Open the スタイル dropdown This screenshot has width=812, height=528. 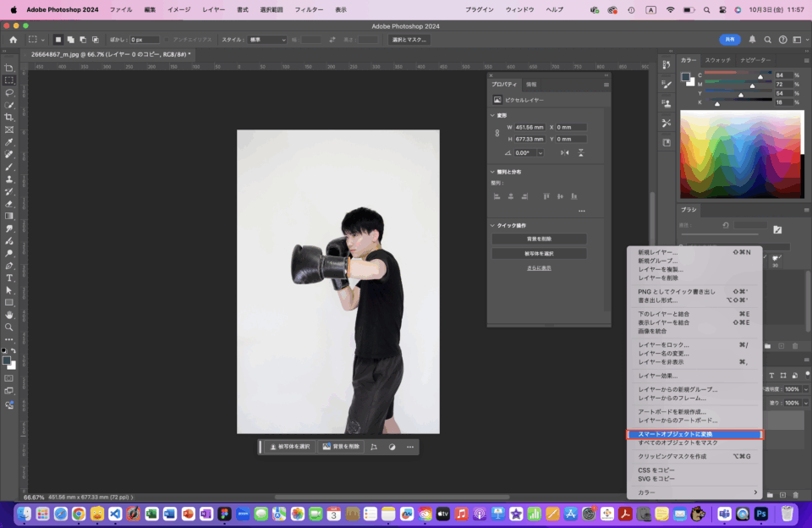[x=266, y=40]
